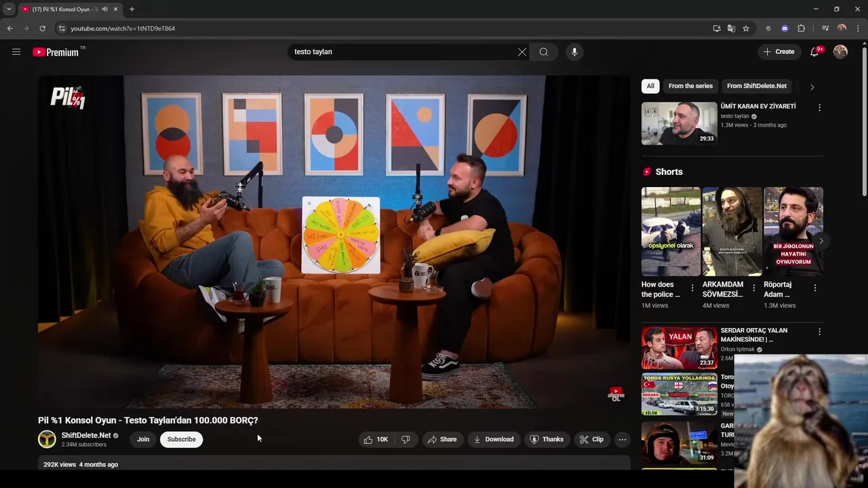Open the grey round extension icon

point(768,28)
